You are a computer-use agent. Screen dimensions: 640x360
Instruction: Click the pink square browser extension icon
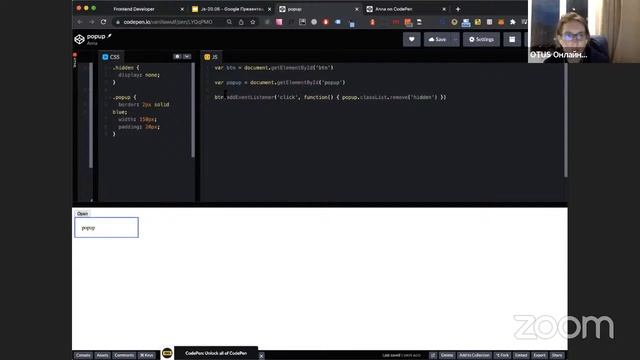click(x=279, y=22)
